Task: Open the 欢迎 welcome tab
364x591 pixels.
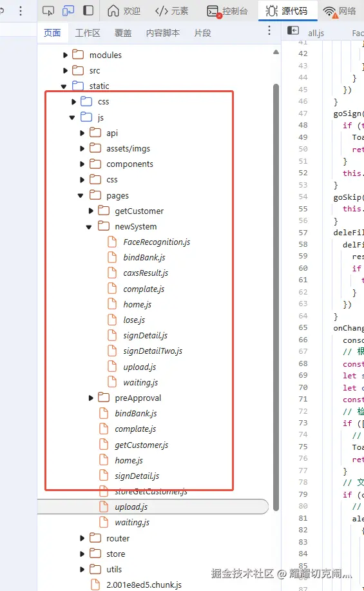Action: [124, 11]
